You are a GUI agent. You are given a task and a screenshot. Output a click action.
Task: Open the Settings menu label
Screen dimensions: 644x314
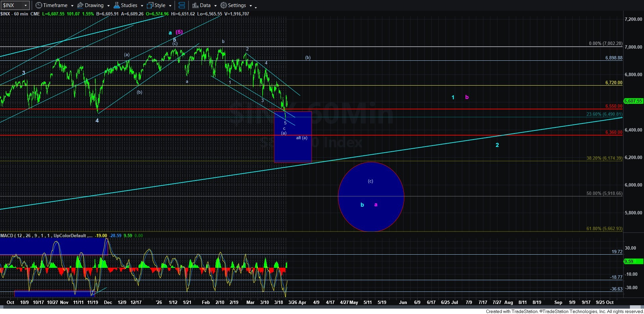click(237, 5)
